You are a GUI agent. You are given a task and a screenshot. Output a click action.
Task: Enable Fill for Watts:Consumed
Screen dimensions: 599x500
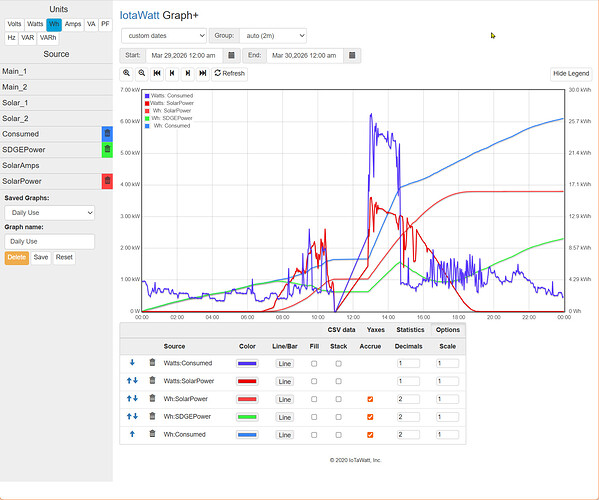click(314, 364)
